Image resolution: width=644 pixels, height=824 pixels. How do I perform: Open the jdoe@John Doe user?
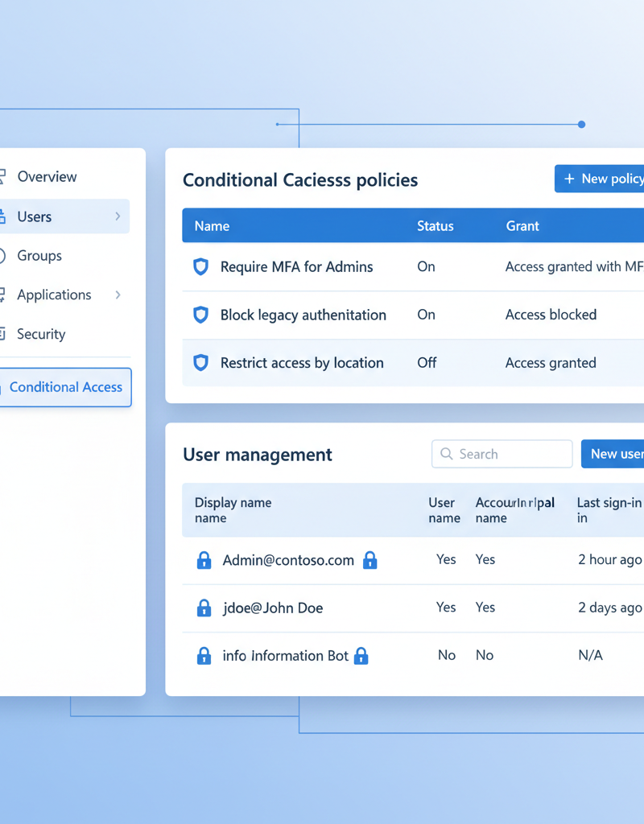pyautogui.click(x=273, y=608)
